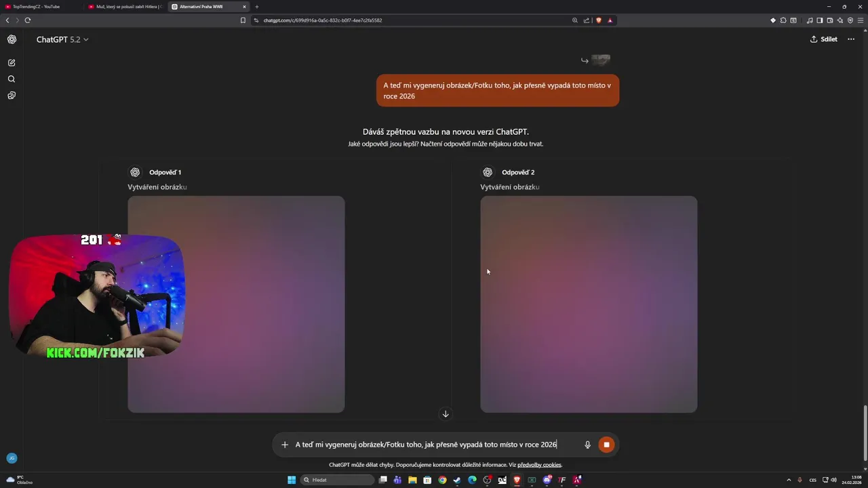Click the media control music note icon
The height and width of the screenshot is (488, 868).
810,20
